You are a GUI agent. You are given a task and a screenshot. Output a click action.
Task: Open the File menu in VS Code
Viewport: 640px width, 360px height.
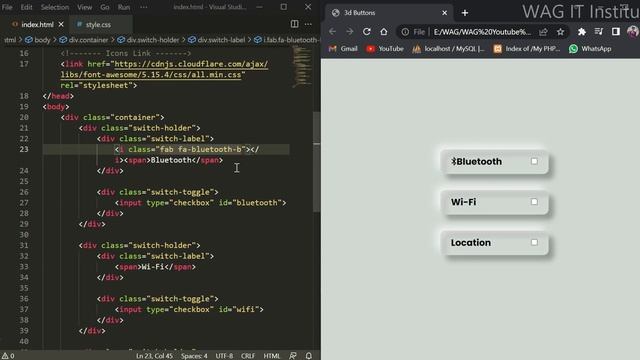tap(7, 7)
